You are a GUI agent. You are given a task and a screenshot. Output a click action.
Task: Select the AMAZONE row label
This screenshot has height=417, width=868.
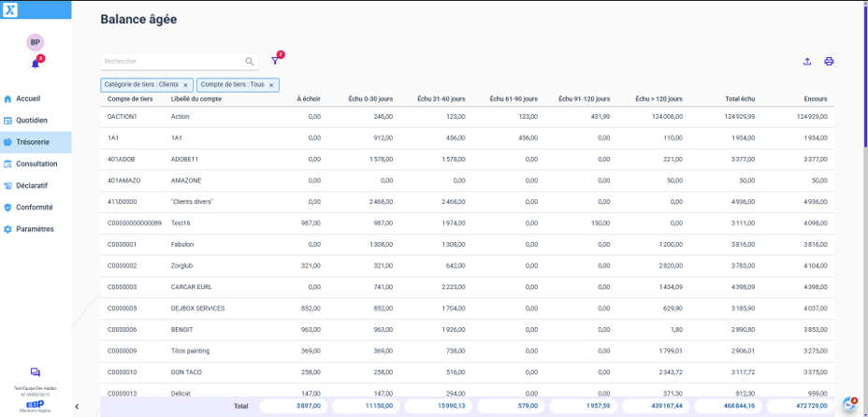[x=186, y=180]
